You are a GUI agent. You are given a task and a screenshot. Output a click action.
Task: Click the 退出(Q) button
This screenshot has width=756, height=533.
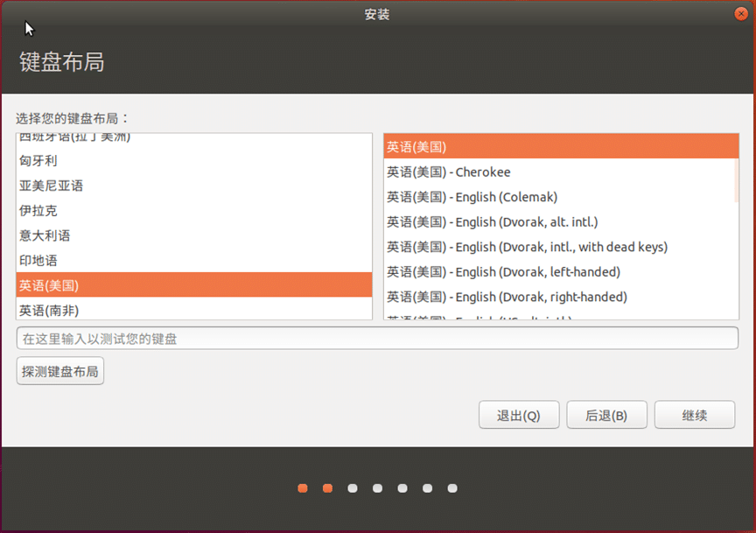click(x=519, y=416)
